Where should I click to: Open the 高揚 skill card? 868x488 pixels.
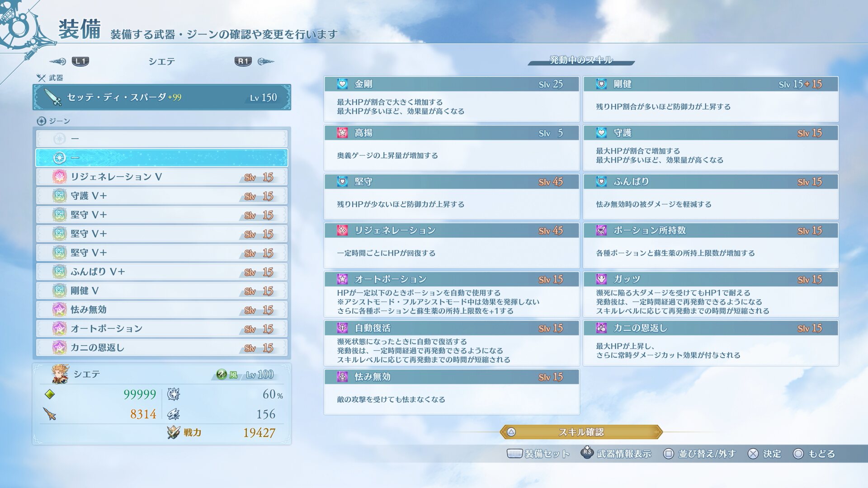451,148
